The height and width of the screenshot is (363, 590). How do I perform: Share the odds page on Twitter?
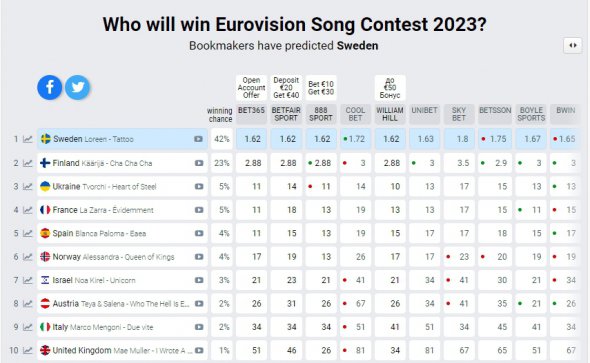[x=78, y=87]
